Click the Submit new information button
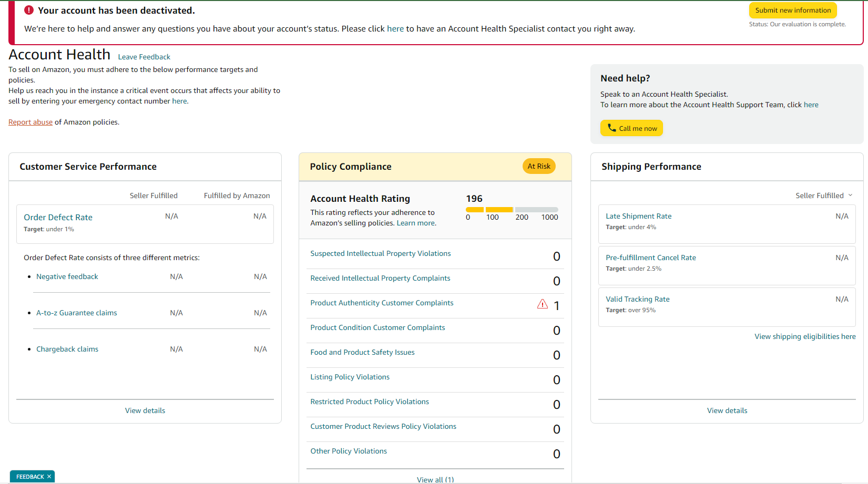 (x=793, y=10)
